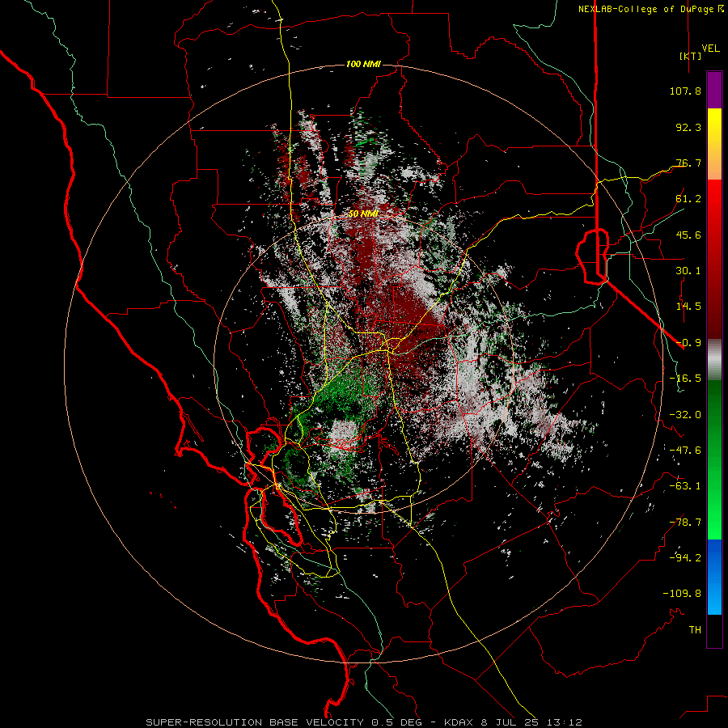The image size is (728, 728).
Task: Click the VEL legend title
Action: [710, 49]
